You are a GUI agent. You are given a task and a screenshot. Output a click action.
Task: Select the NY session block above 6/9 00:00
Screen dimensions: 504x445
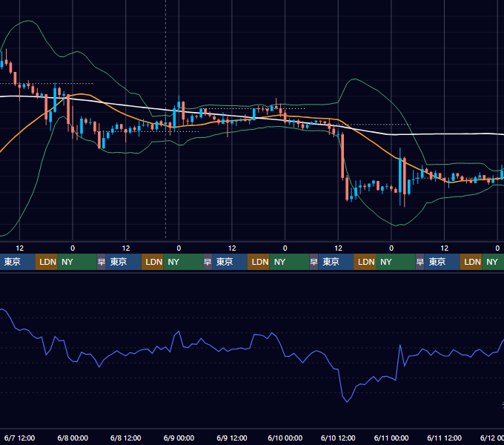pos(183,262)
